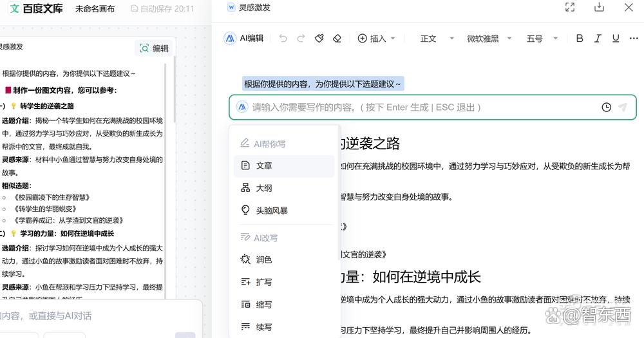The image size is (644, 338).
Task: Click the highlighted 根据你提供的内容 sentence
Action: [323, 84]
